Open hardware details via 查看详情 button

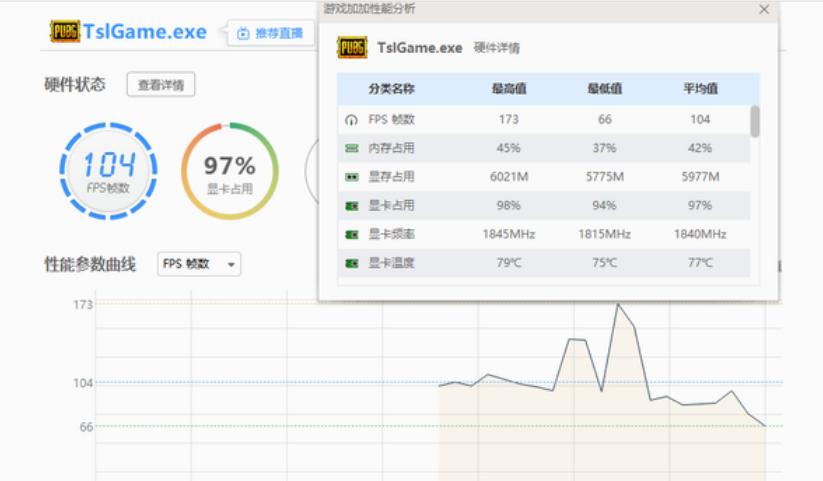coord(161,85)
